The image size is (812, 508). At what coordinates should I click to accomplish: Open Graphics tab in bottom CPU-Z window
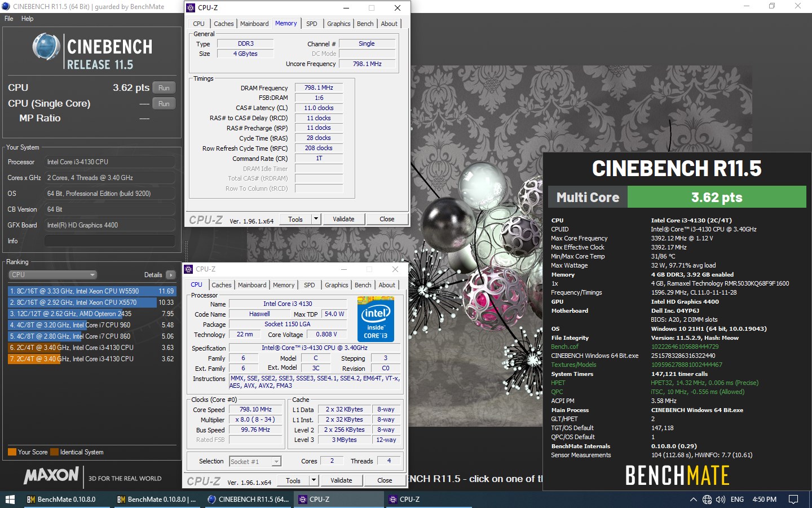336,285
